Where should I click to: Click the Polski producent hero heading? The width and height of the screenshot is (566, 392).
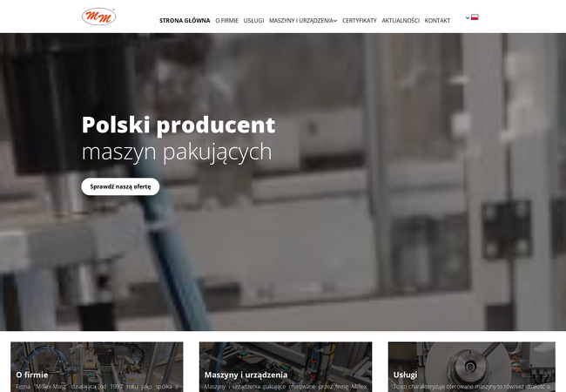pos(179,125)
